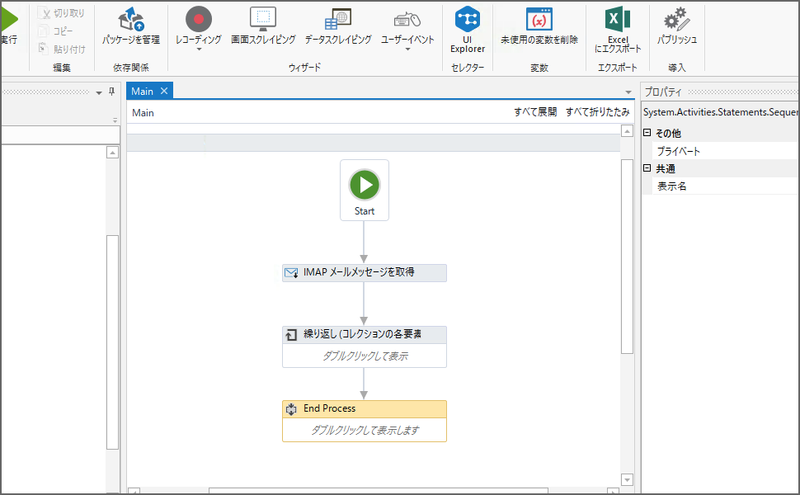
Task: Click the Publish (パブリッシュ) icon
Action: [677, 19]
